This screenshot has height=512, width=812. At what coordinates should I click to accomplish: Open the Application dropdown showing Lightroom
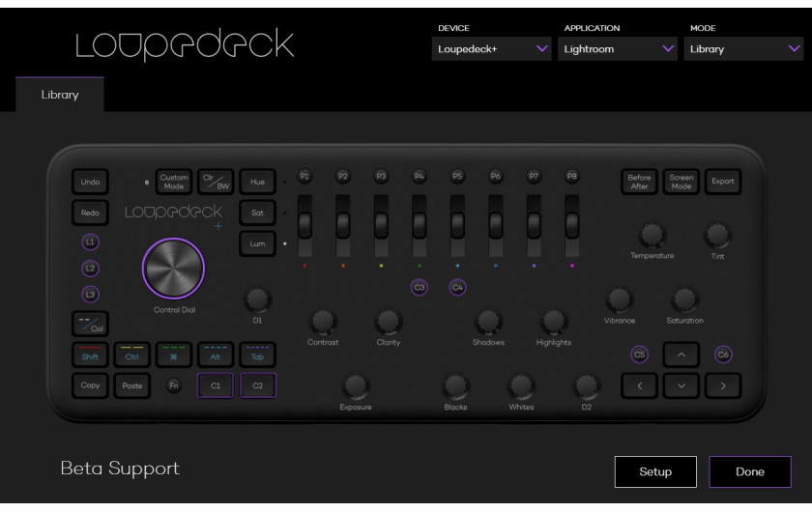tap(618, 48)
